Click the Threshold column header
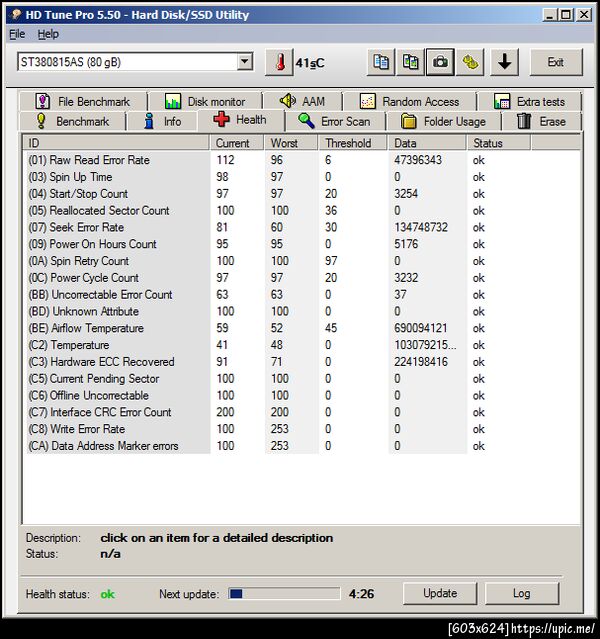The width and height of the screenshot is (600, 639). click(353, 143)
